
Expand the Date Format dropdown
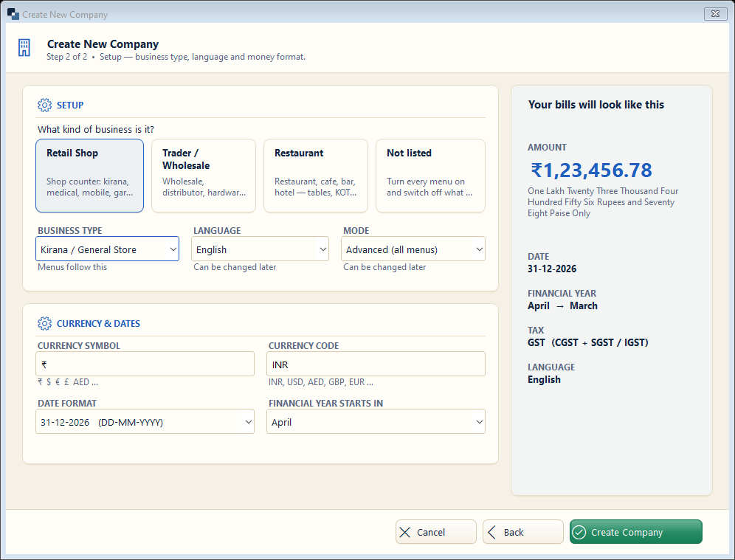[x=145, y=421]
